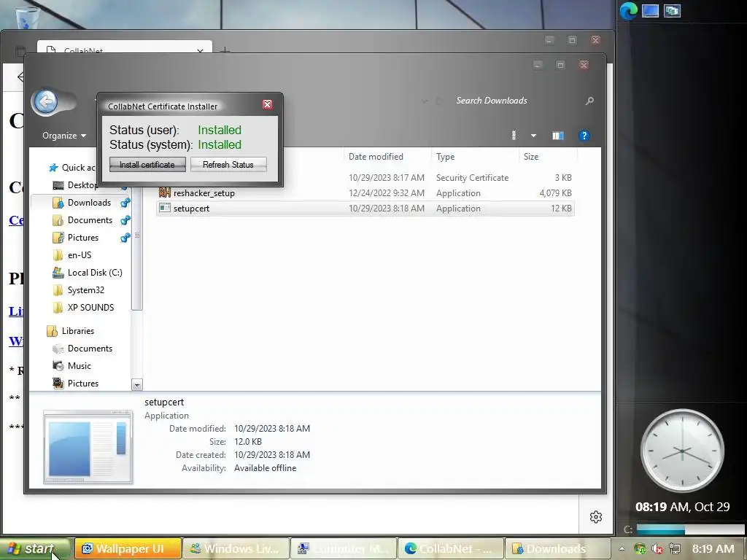The image size is (747, 560).
Task: Open the XP SOUNDS folder
Action: pos(90,308)
